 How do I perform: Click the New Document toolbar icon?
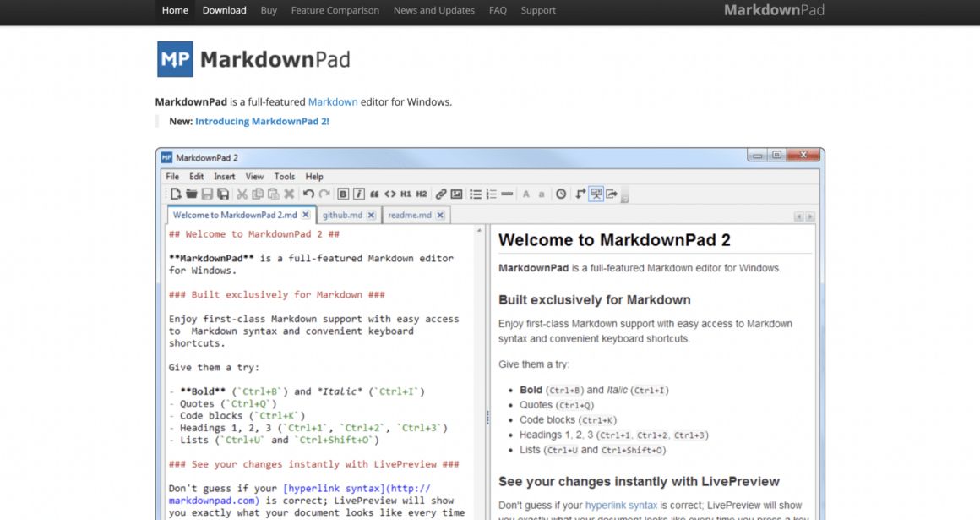177,194
